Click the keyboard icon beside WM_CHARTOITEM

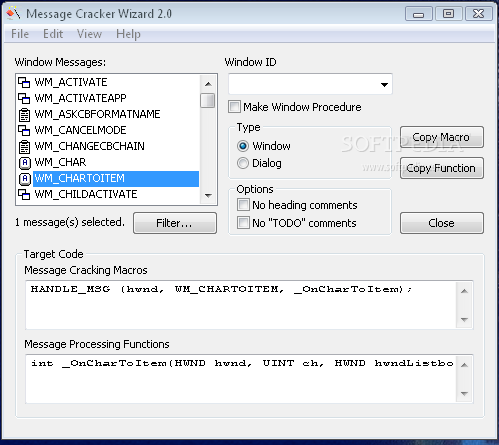point(24,179)
